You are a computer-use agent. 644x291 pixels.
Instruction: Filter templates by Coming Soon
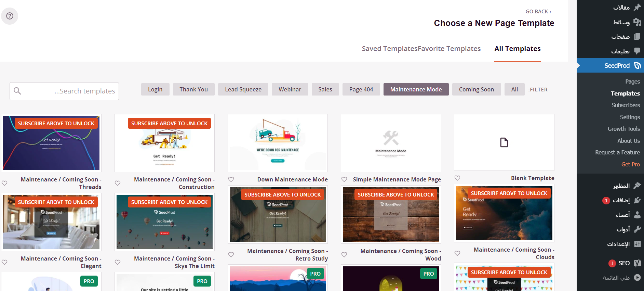[x=477, y=89]
